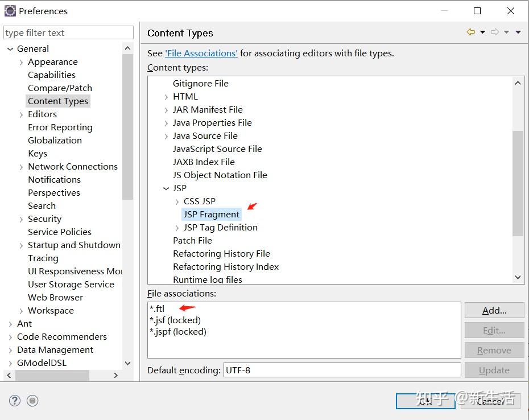Select Web Browser preference page
529x420 pixels.
click(55, 298)
